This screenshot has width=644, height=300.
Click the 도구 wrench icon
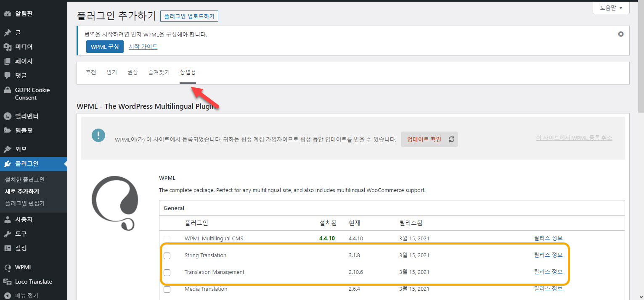point(7,234)
